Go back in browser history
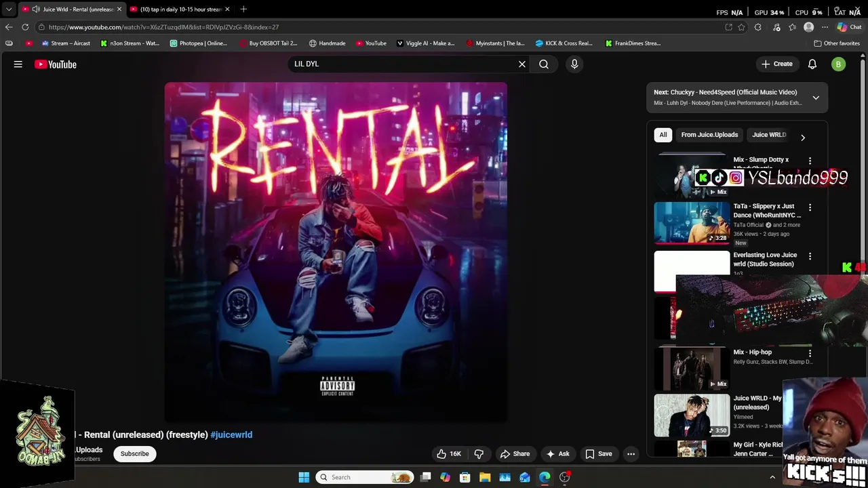 point(8,27)
